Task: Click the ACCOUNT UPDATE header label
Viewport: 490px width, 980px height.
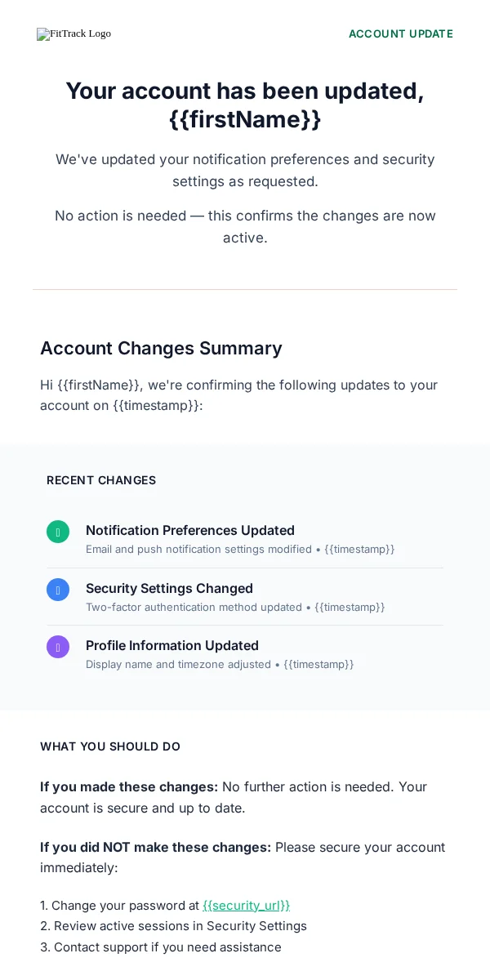Action: (x=401, y=33)
